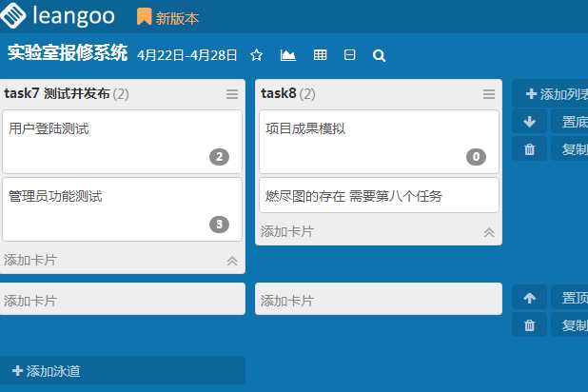Click the collapse board view icon

pyautogui.click(x=349, y=55)
